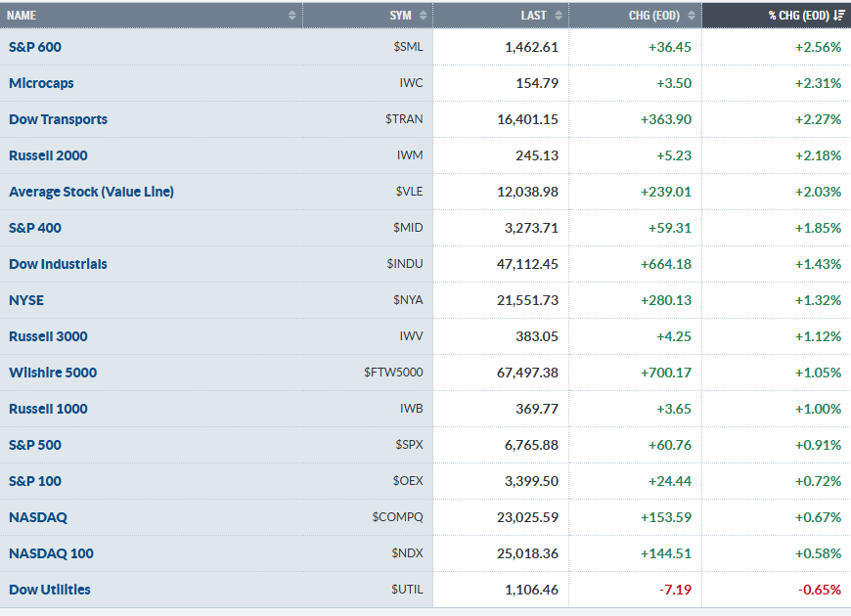Click percent change +2.03%

(x=818, y=192)
